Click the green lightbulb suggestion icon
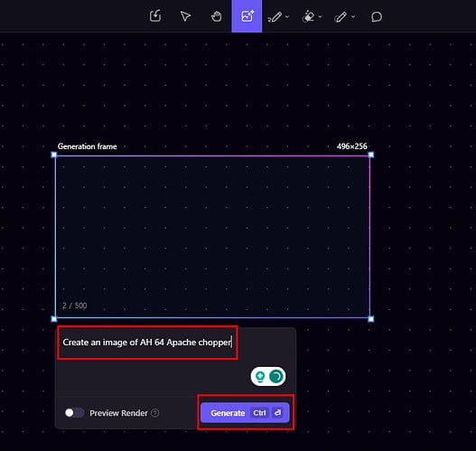The height and width of the screenshot is (451, 476). tap(260, 377)
